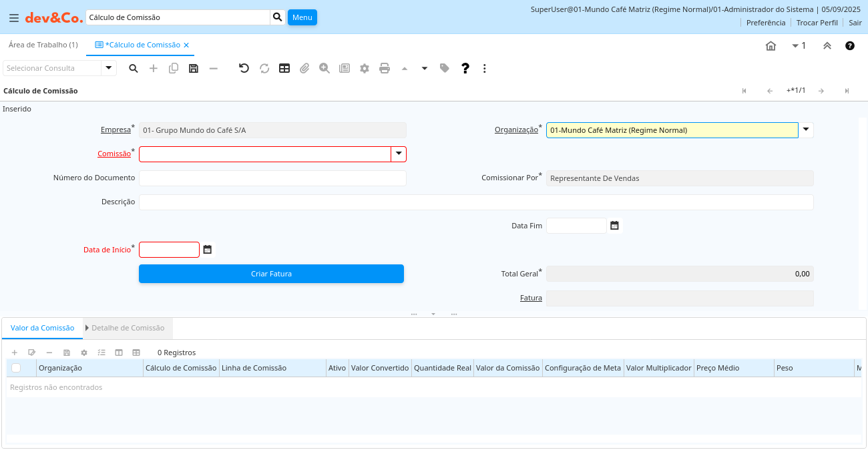Click the save record floppy disk icon

pyautogui.click(x=194, y=68)
